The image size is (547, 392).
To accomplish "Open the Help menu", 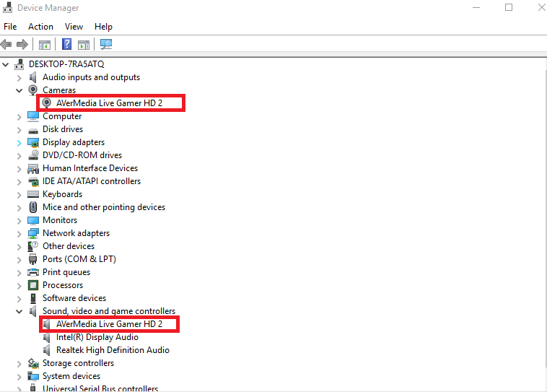I will point(103,27).
